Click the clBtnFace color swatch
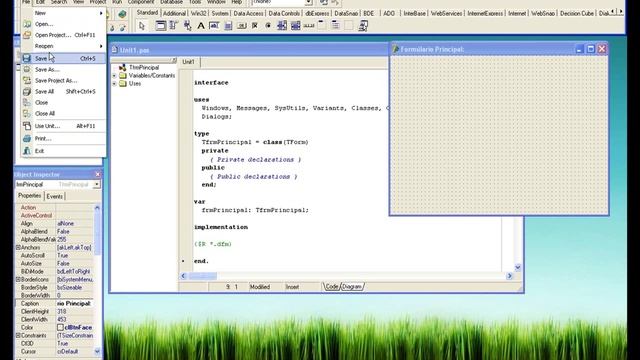 pos(60,327)
